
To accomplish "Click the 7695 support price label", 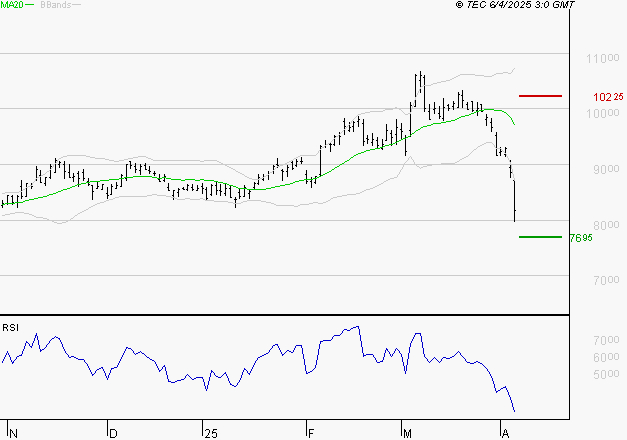I will click(580, 238).
